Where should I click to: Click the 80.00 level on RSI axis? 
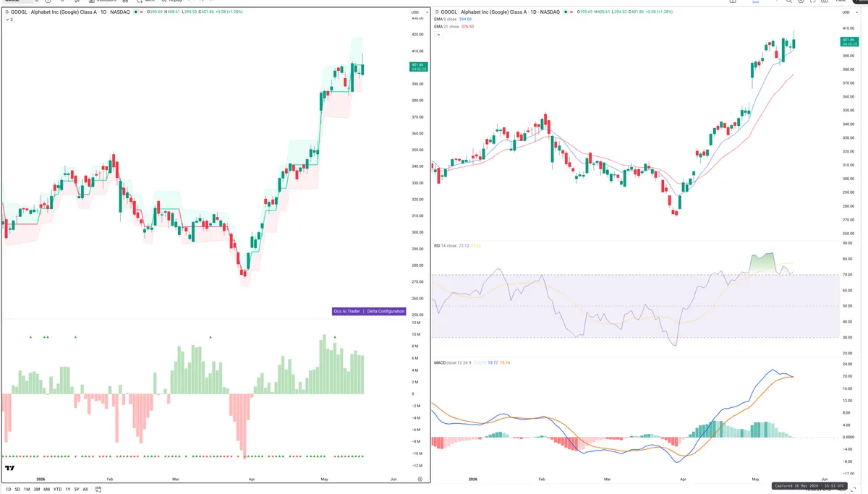[x=846, y=259]
